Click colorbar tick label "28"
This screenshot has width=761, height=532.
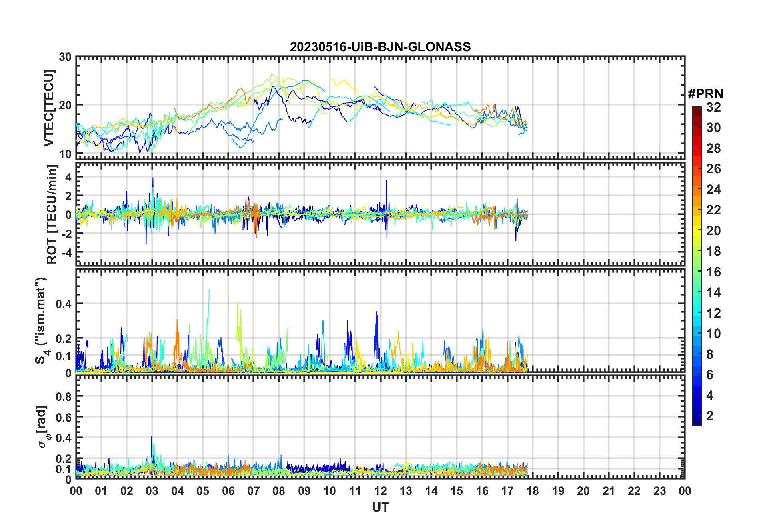[713, 148]
